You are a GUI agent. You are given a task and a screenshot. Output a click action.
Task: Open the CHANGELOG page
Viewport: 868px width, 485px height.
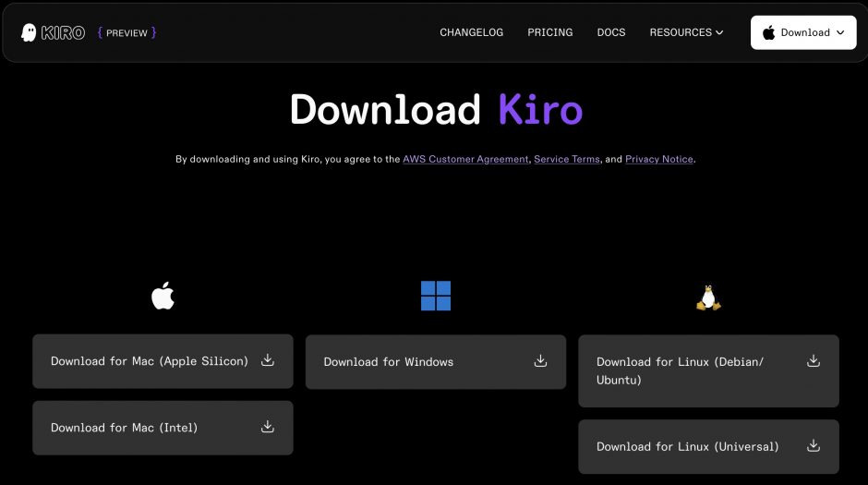(x=471, y=32)
